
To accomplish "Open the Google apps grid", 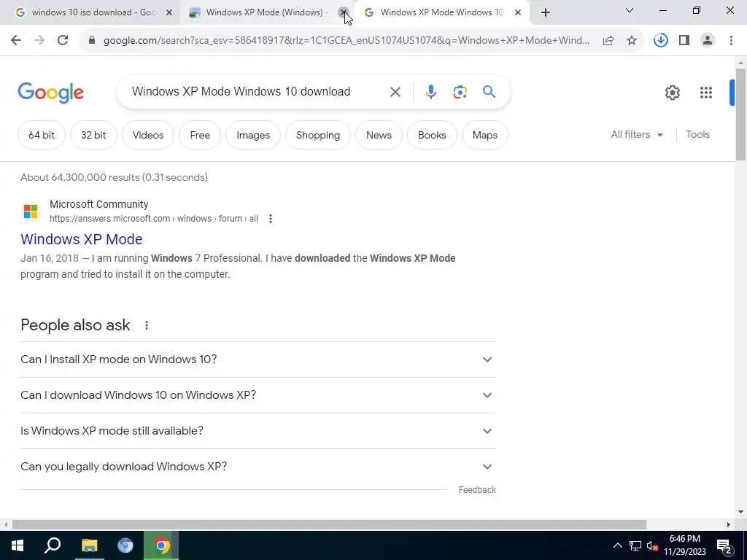I will (706, 93).
